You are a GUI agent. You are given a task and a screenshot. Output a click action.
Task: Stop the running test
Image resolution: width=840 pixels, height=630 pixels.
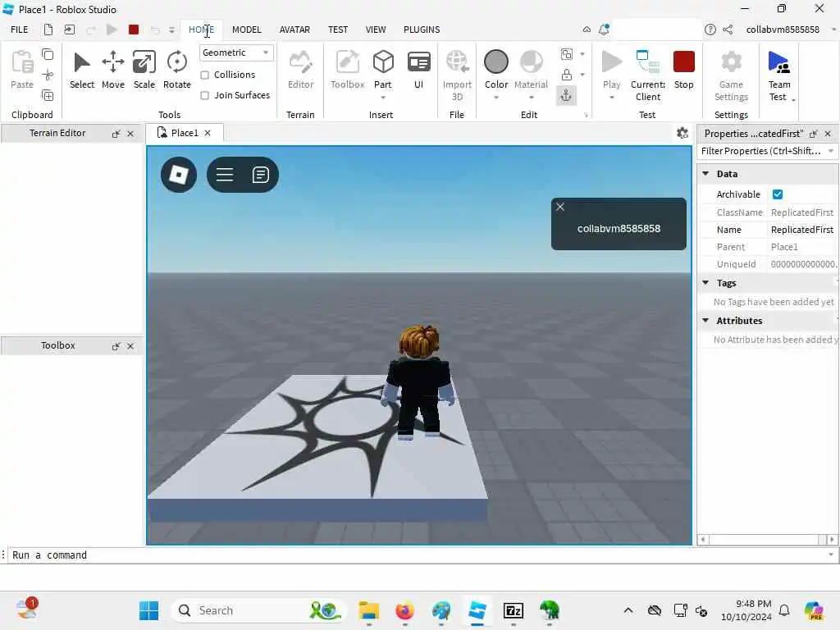pyautogui.click(x=683, y=70)
